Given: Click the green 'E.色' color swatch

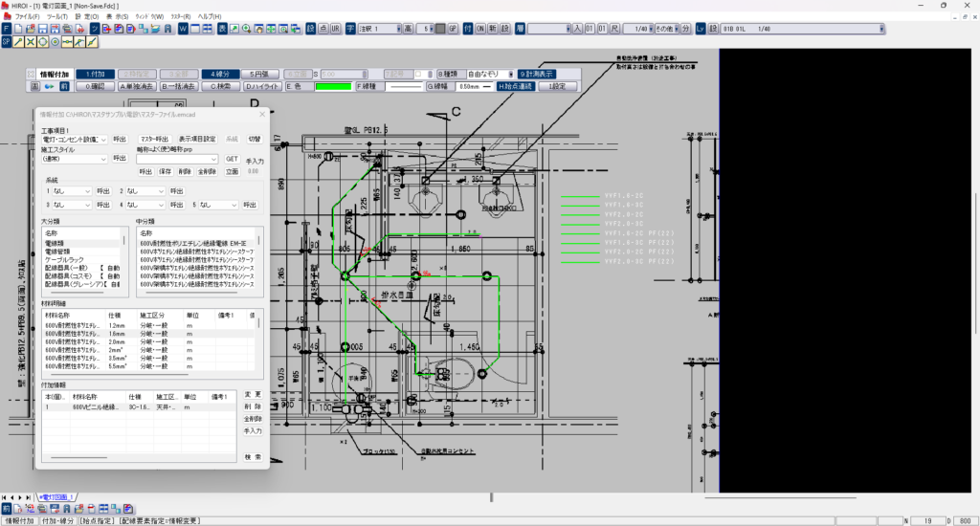Looking at the screenshot, I should click(332, 86).
